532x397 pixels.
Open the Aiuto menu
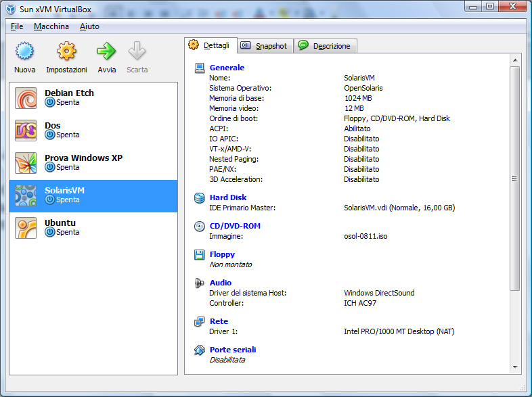89,26
